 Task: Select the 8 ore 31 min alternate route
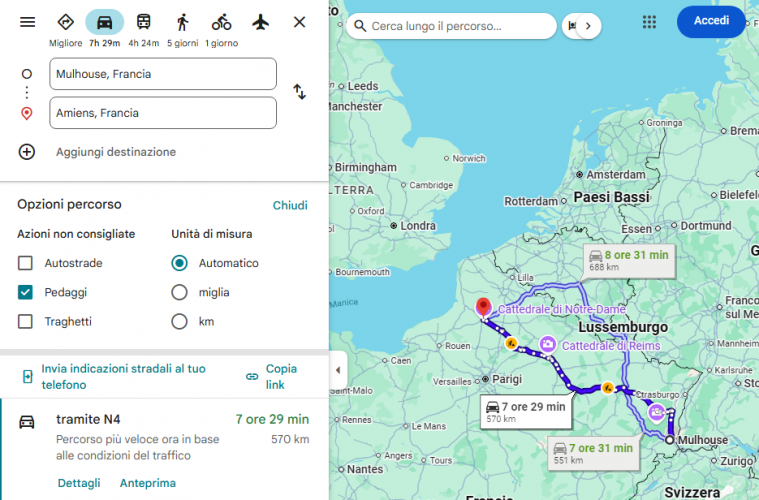629,260
